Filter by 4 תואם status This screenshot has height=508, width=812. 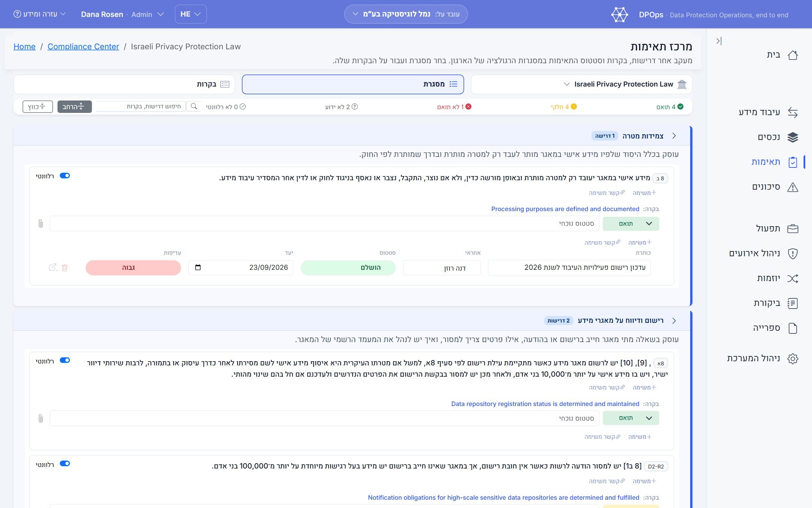pyautogui.click(x=670, y=107)
